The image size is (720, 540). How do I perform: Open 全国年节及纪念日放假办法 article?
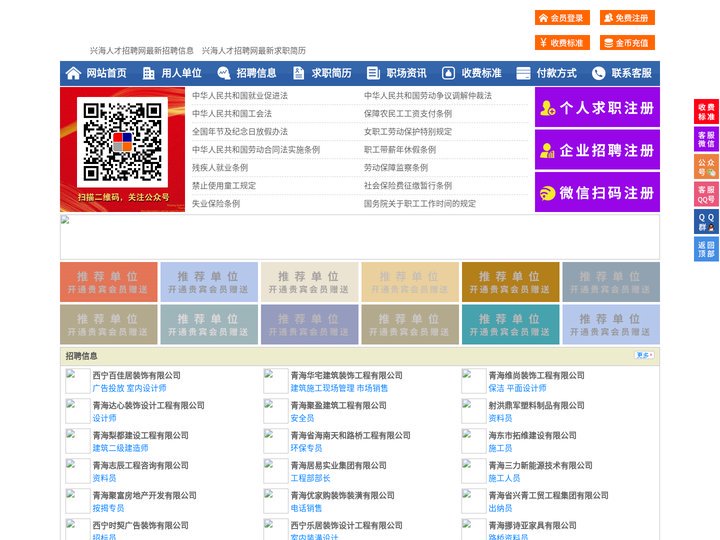(240, 132)
